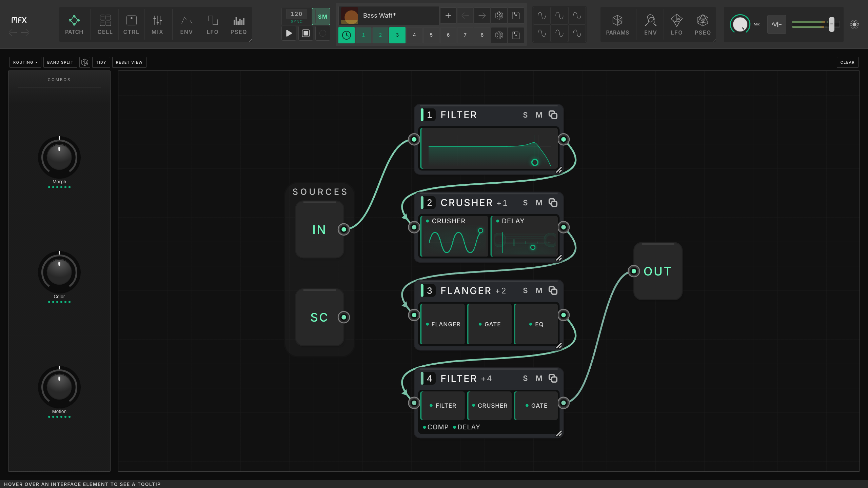Click the BAND SPLIT button
Screen dimensions: 868x488
[x=60, y=62]
